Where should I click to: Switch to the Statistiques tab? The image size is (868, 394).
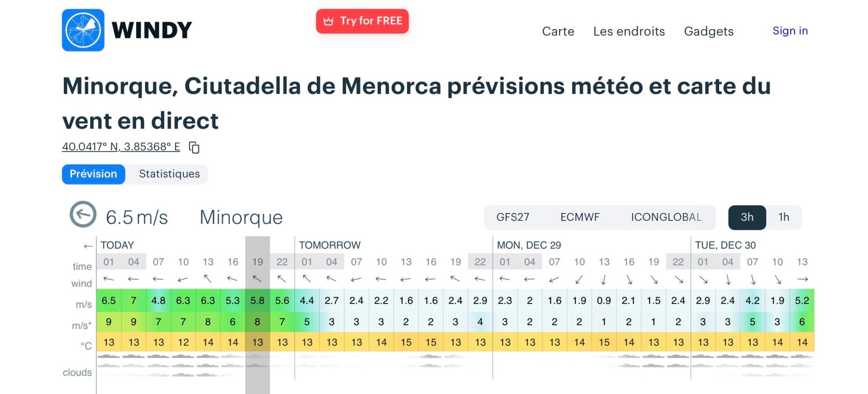(169, 174)
